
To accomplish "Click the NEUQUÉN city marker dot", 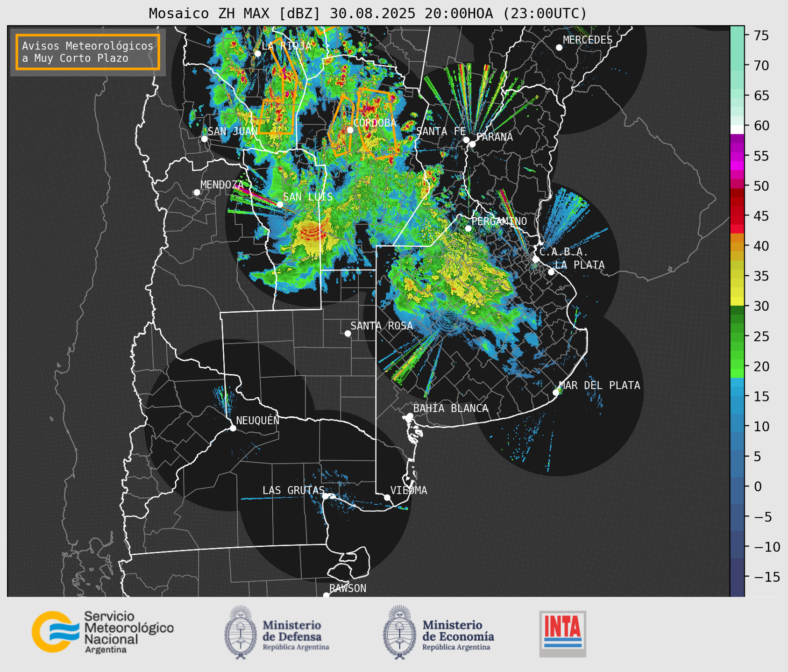I will (233, 428).
